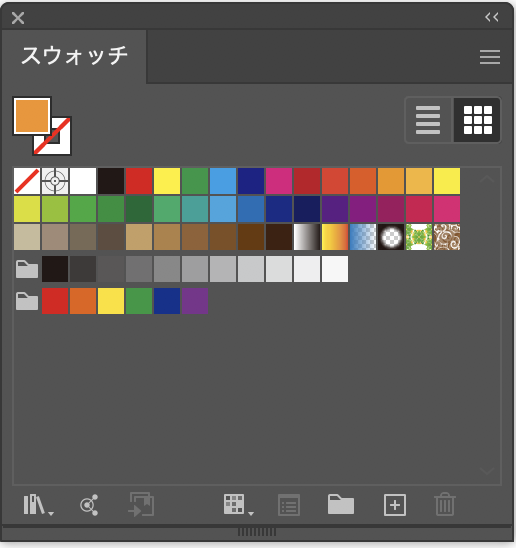Viewport: 516px width, 548px height.
Task: Create a New Color Group folder icon
Action: click(x=341, y=504)
